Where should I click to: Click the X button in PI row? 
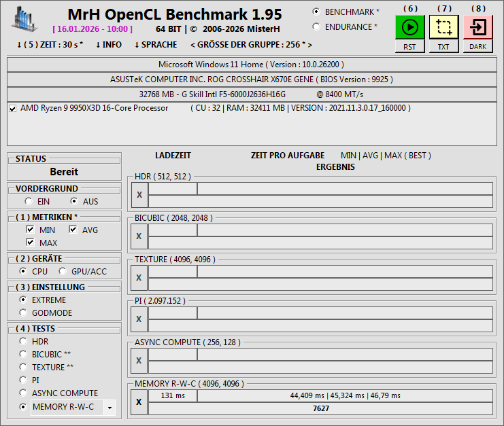[x=139, y=319]
